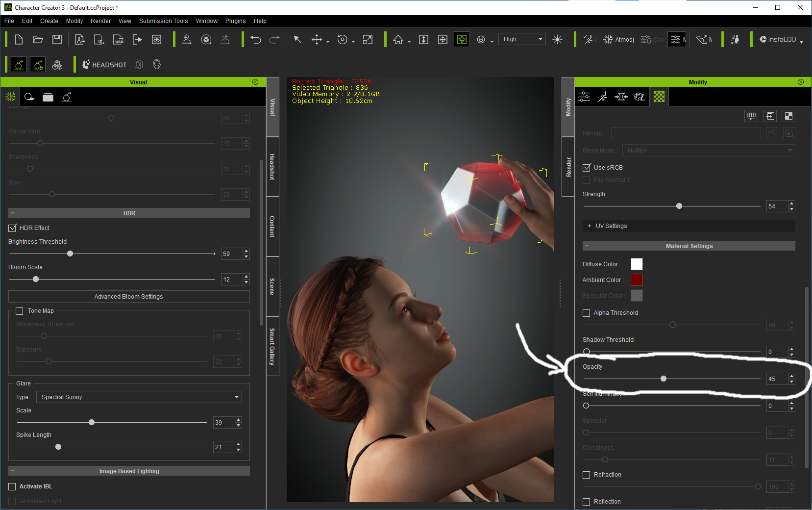Open the Atmosphere toolbar item

pyautogui.click(x=619, y=40)
